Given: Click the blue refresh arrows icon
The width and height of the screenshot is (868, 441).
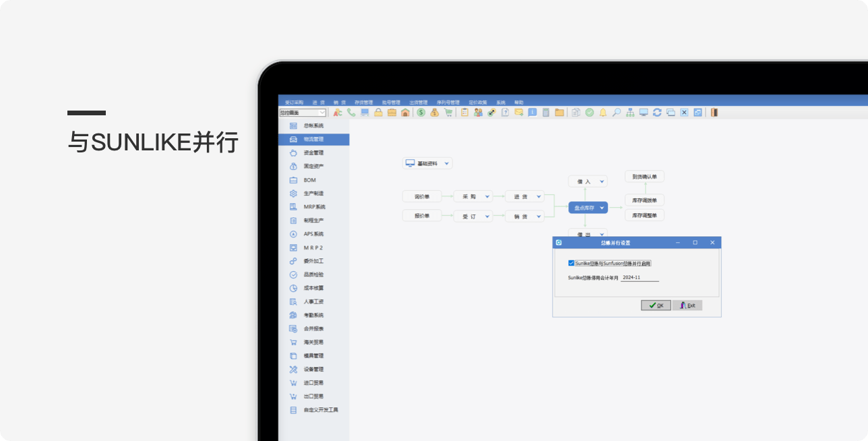Looking at the screenshot, I should [x=657, y=113].
